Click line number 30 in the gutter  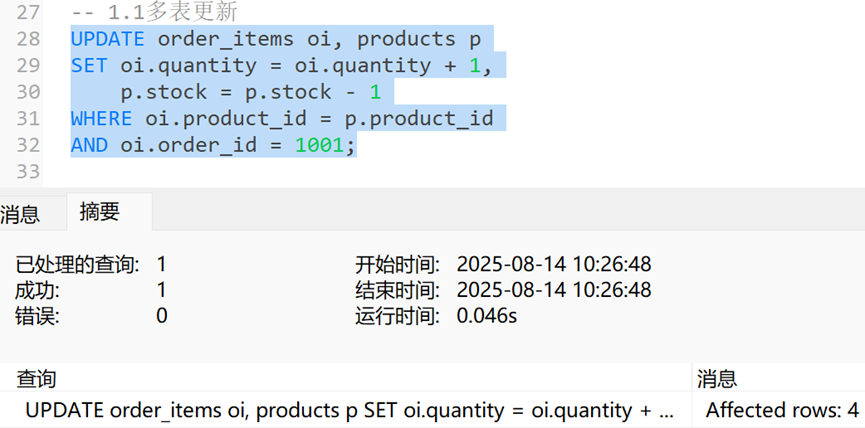(28, 92)
